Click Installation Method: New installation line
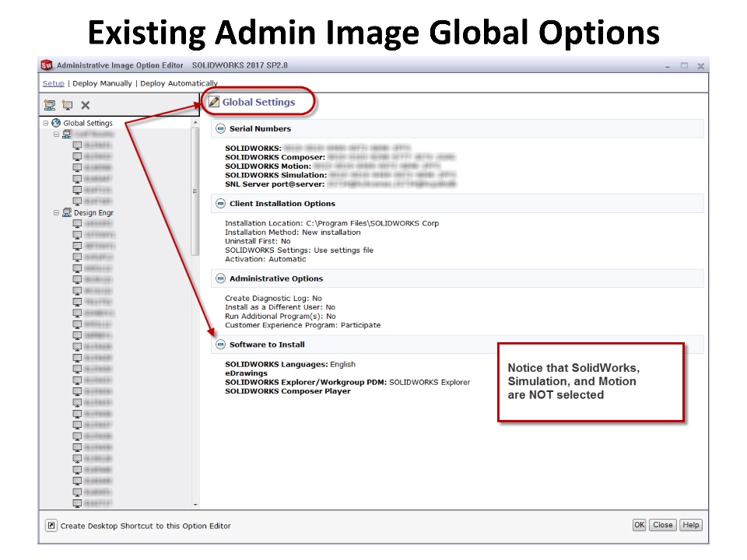This screenshot has height=560, width=747. (293, 232)
